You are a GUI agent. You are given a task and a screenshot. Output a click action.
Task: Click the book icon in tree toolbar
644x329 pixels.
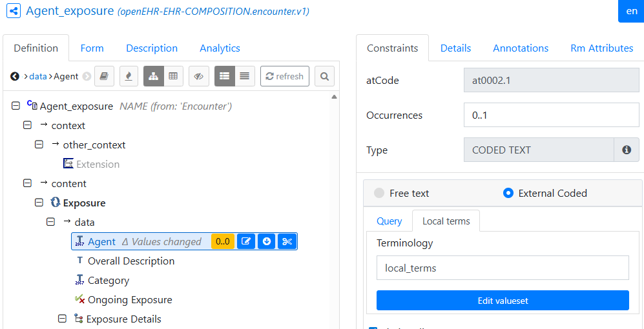104,76
